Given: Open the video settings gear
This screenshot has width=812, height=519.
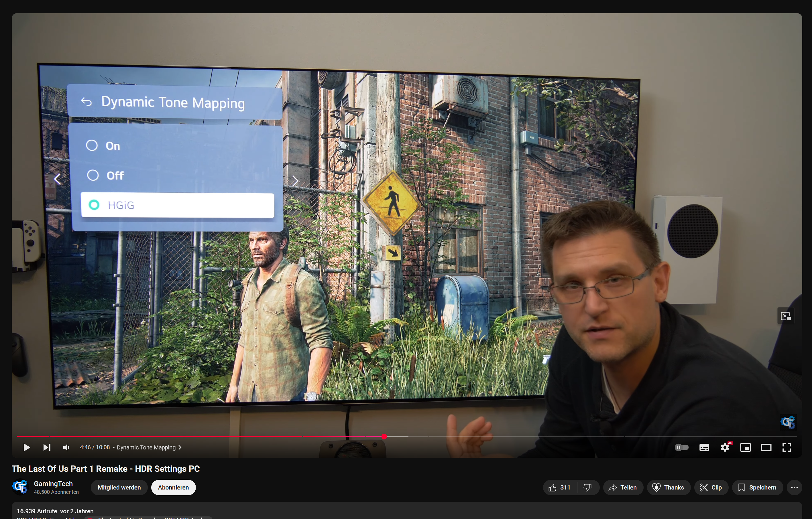Looking at the screenshot, I should coord(725,447).
